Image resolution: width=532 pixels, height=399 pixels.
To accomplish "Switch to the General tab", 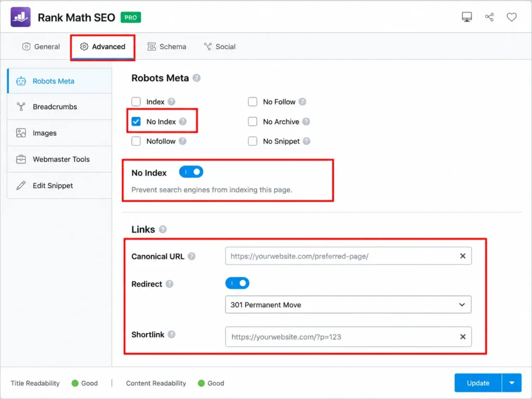I will click(x=41, y=47).
